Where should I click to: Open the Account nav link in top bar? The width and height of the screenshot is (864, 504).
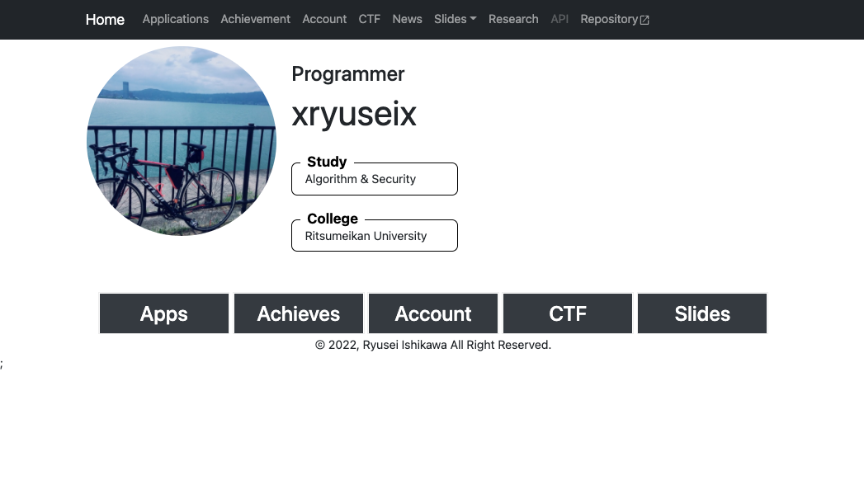[324, 19]
